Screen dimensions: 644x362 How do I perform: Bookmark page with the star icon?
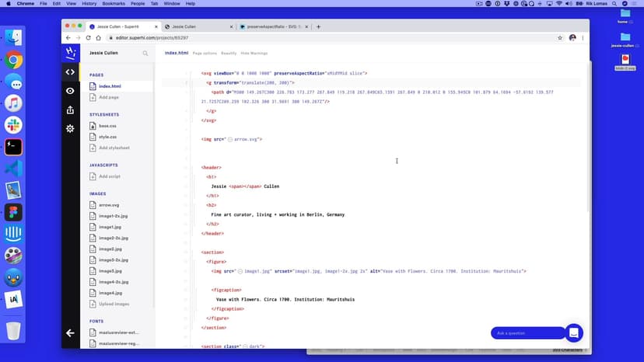558,37
